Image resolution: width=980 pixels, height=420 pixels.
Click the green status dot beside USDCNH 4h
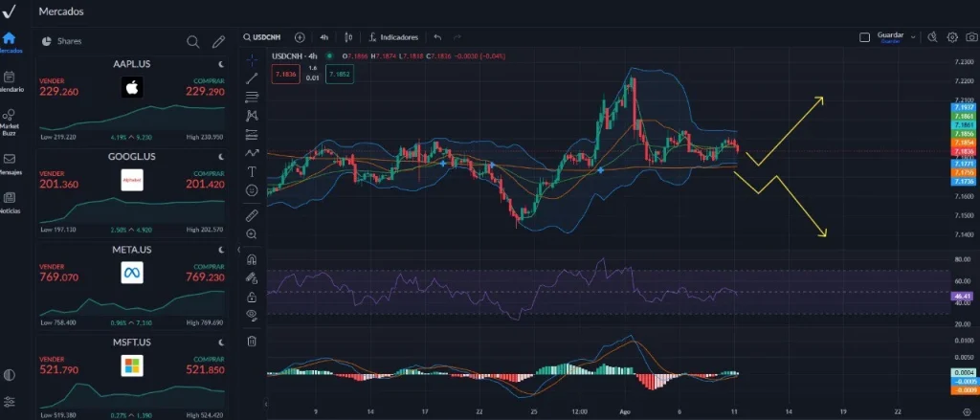pos(329,56)
